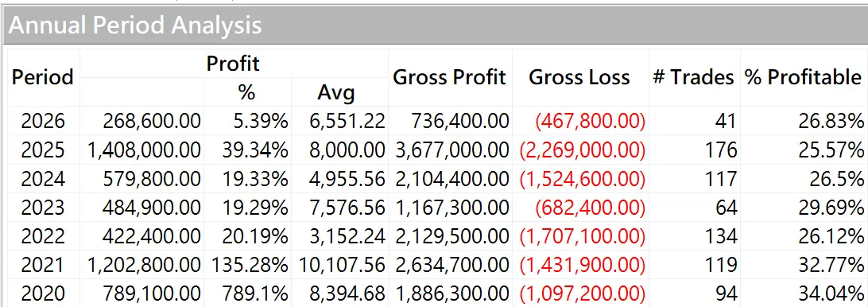Click profit value 579,800.00
The image size is (868, 307).
pyautogui.click(x=152, y=179)
